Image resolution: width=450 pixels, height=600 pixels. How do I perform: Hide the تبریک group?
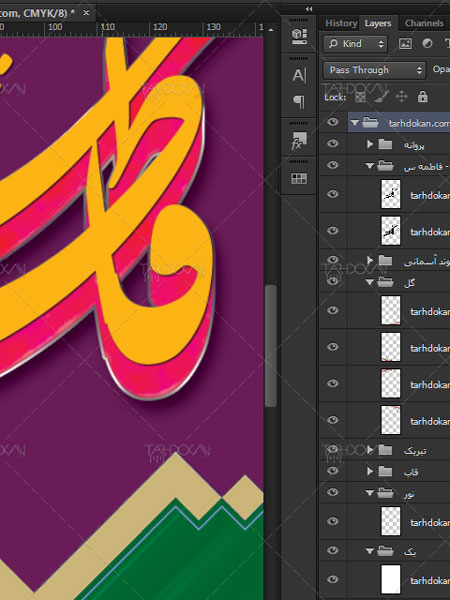pyautogui.click(x=333, y=449)
